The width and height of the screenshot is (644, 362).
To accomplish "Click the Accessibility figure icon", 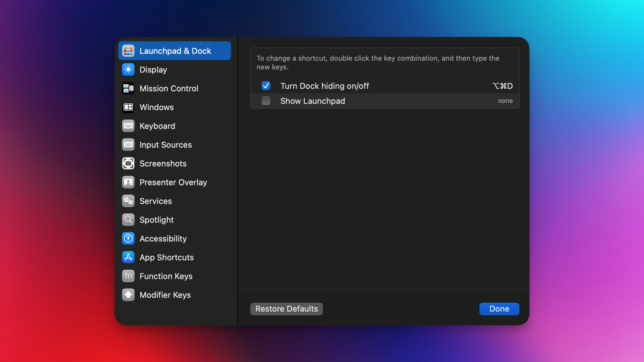I will [x=128, y=239].
